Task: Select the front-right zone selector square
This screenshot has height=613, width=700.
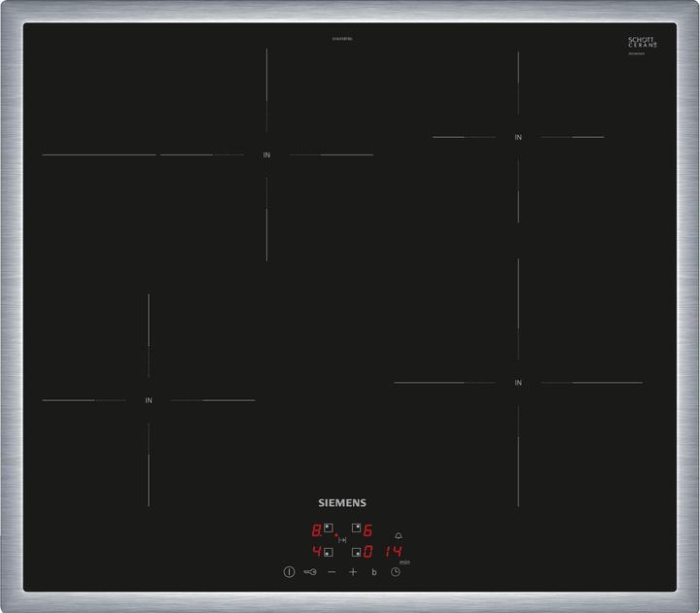Action: click(356, 553)
